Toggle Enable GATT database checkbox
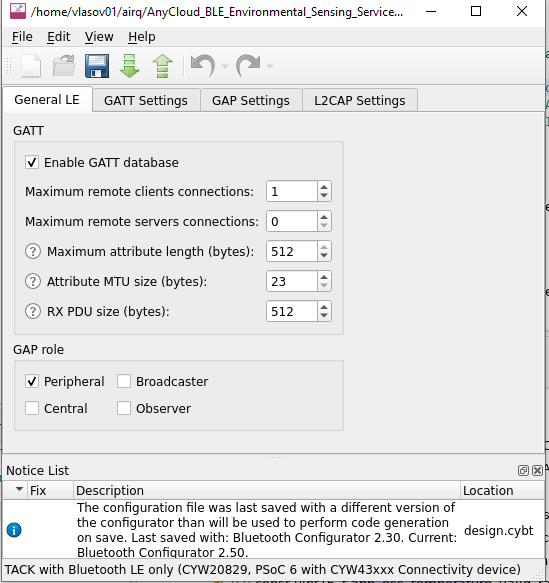The width and height of the screenshot is (549, 583). 32,162
